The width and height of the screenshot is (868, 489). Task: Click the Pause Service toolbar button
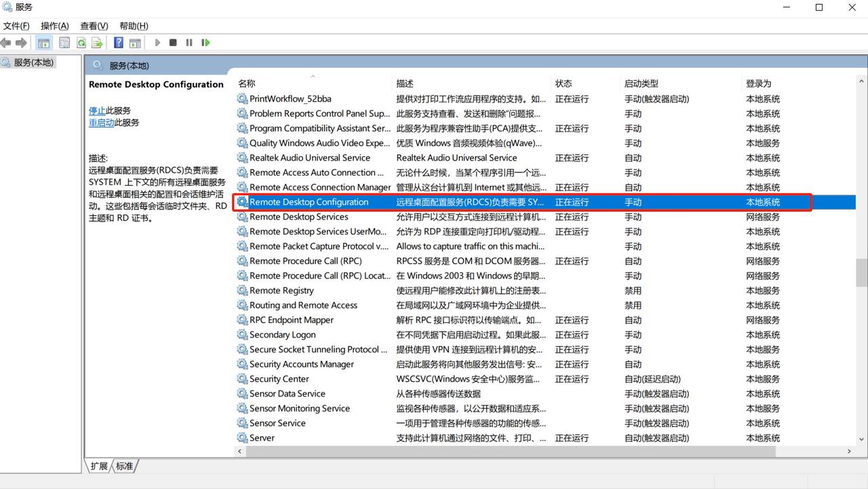click(x=189, y=43)
